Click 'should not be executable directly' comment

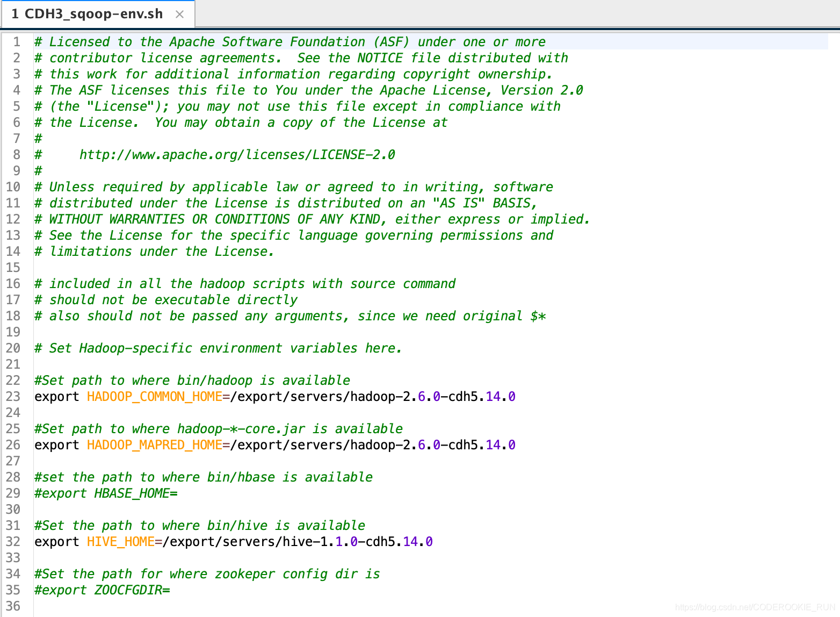click(166, 300)
